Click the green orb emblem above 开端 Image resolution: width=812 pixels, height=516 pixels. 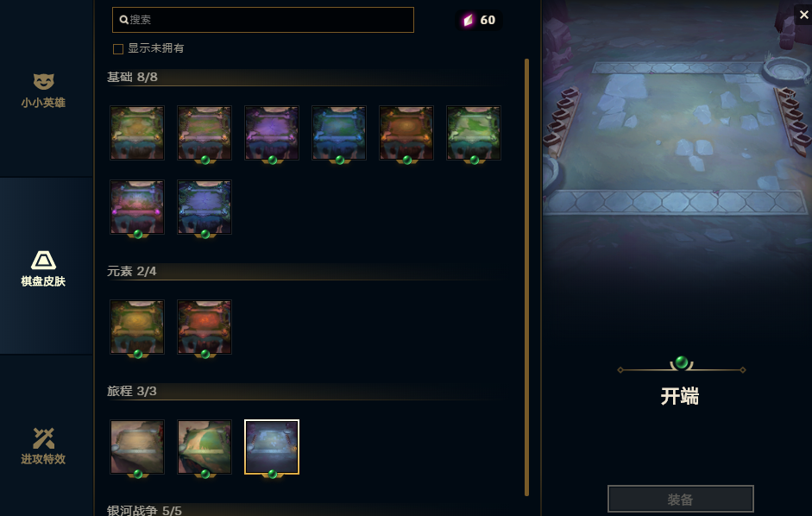682,362
